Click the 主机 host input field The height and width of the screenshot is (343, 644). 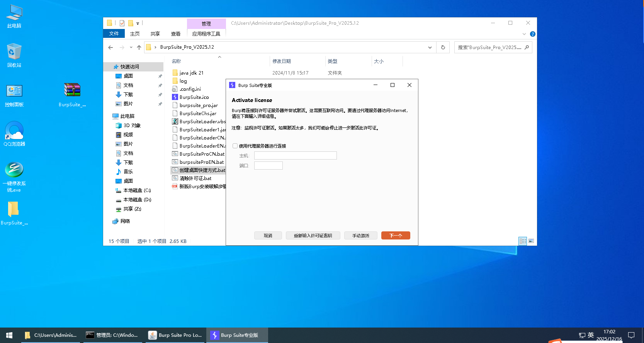click(296, 156)
